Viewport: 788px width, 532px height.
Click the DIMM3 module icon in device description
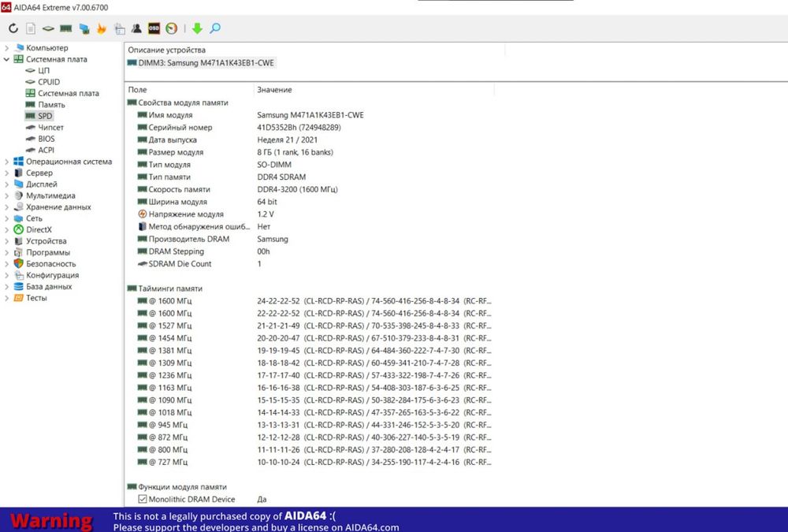click(132, 63)
